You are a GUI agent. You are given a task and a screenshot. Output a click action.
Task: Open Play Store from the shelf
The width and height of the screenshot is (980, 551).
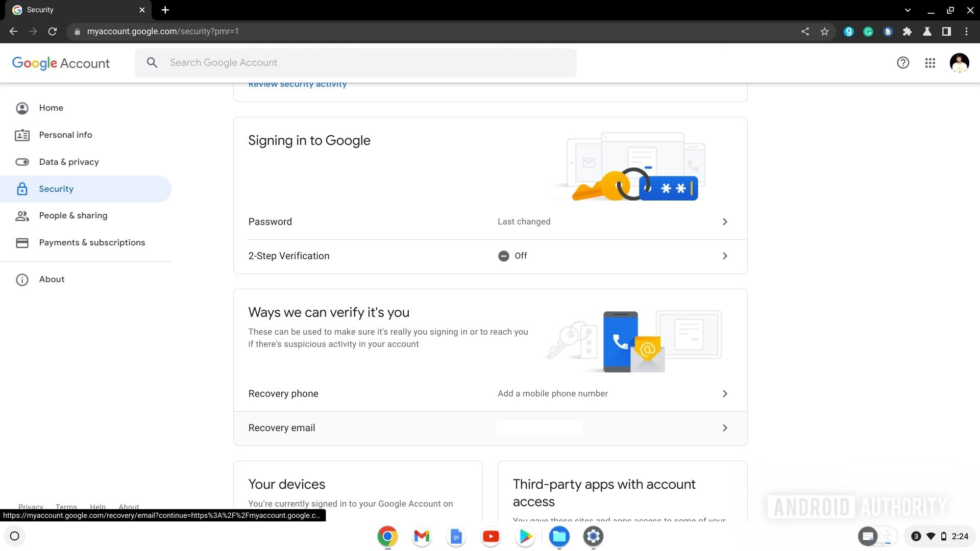click(x=525, y=536)
